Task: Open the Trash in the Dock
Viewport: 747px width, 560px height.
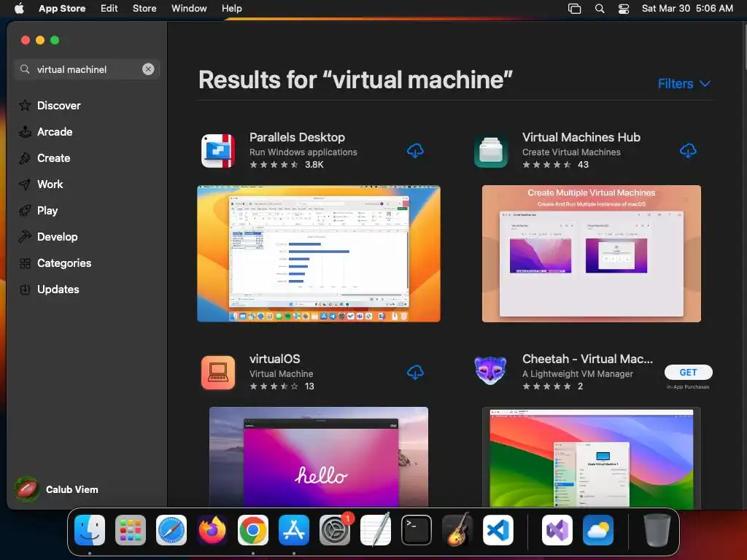Action: [657, 530]
